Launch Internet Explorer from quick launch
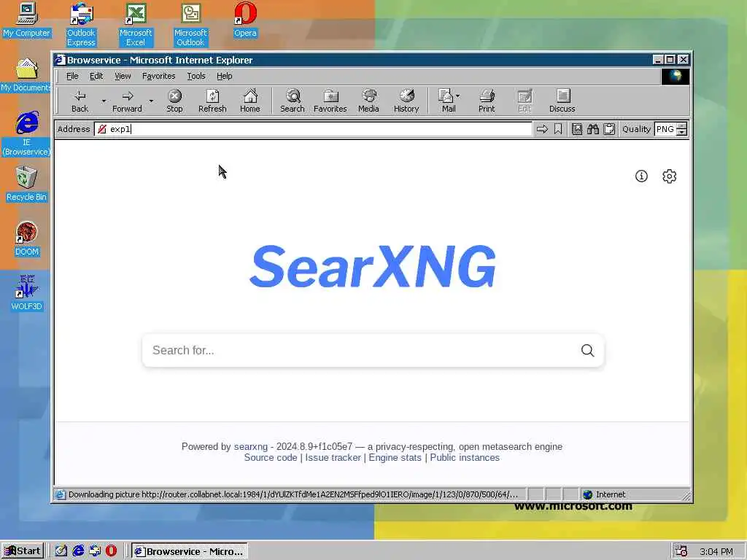The width and height of the screenshot is (747, 560). pos(78,551)
